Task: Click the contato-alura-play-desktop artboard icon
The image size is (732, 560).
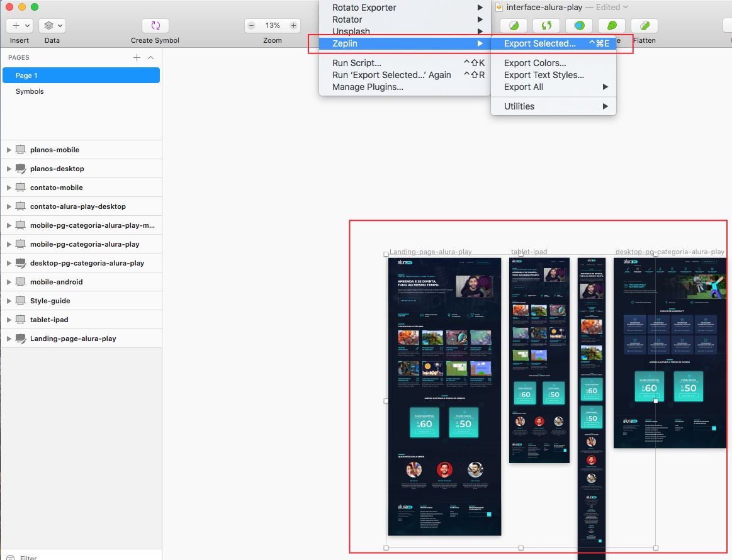Action: pos(21,206)
